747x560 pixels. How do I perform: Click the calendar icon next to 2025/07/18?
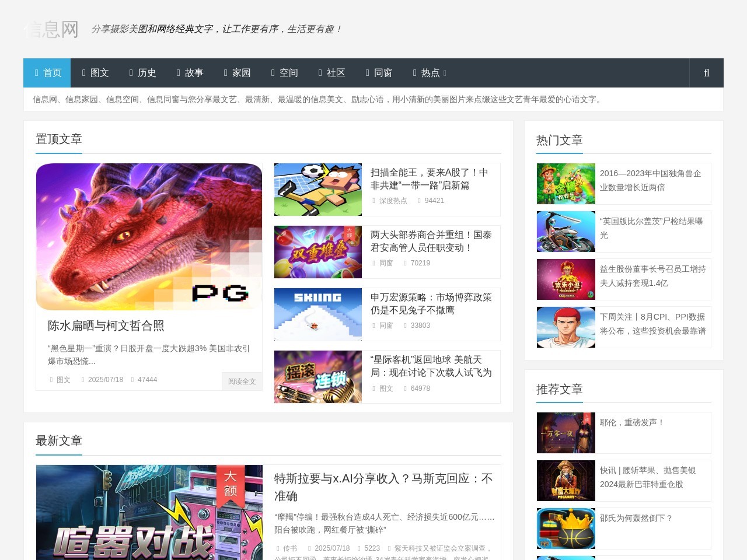pyautogui.click(x=83, y=380)
